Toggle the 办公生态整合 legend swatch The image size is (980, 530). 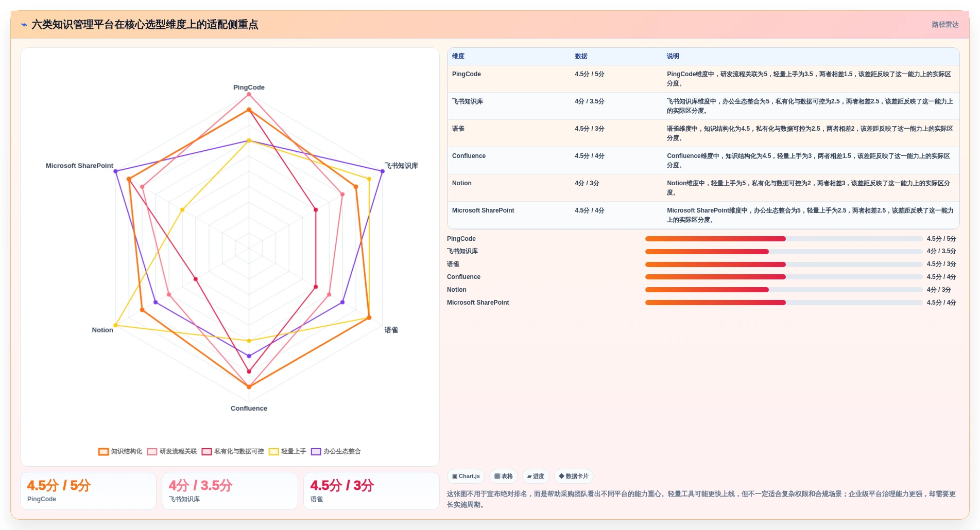tap(316, 452)
